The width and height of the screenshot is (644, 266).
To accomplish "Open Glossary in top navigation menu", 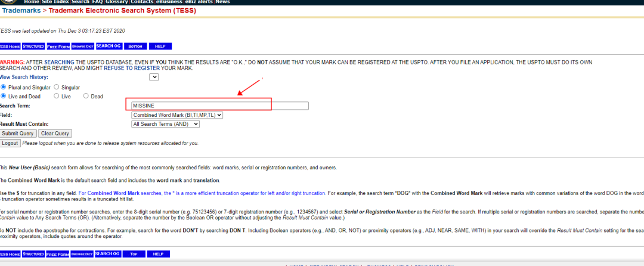I will click(x=117, y=2).
